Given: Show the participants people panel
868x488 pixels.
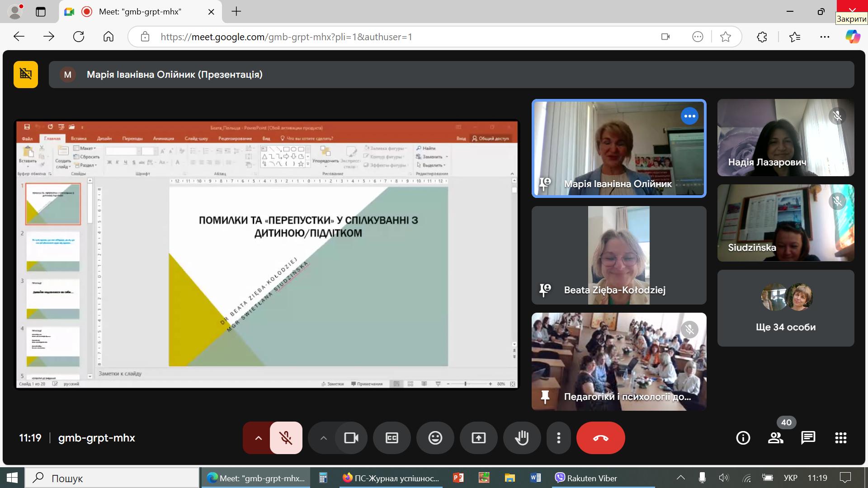Looking at the screenshot, I should pos(775,438).
